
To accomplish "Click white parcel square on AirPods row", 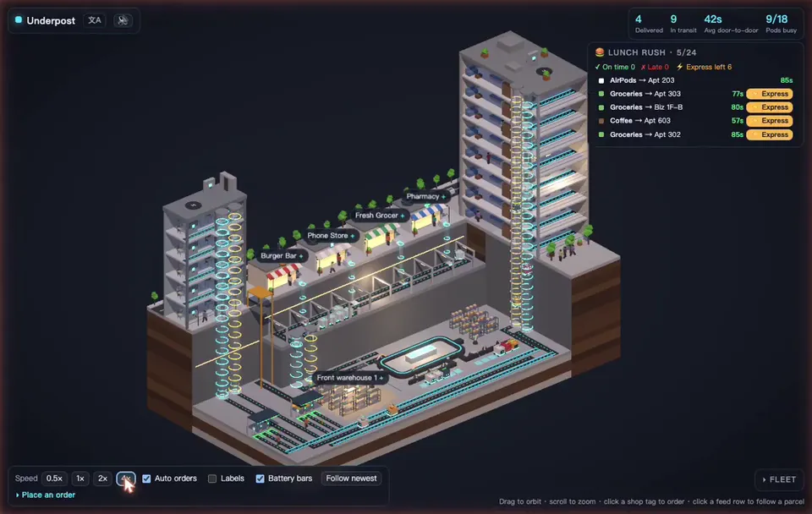I will pyautogui.click(x=601, y=81).
